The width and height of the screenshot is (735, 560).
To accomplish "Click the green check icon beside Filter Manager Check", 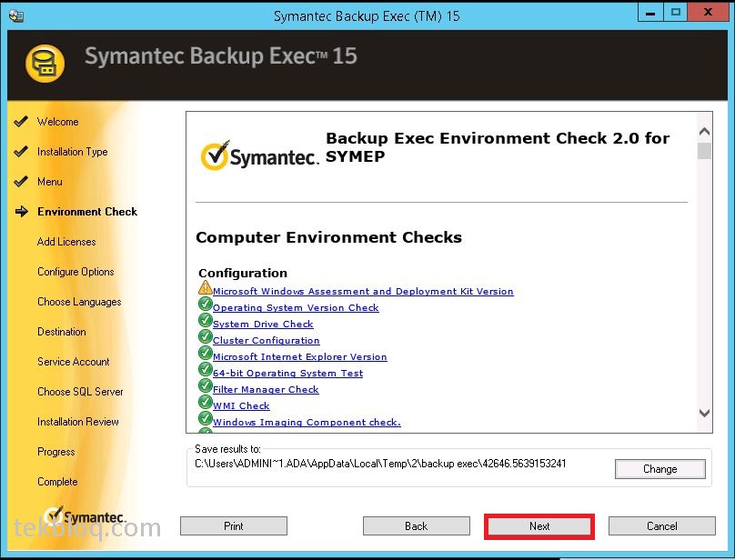I will tap(206, 385).
